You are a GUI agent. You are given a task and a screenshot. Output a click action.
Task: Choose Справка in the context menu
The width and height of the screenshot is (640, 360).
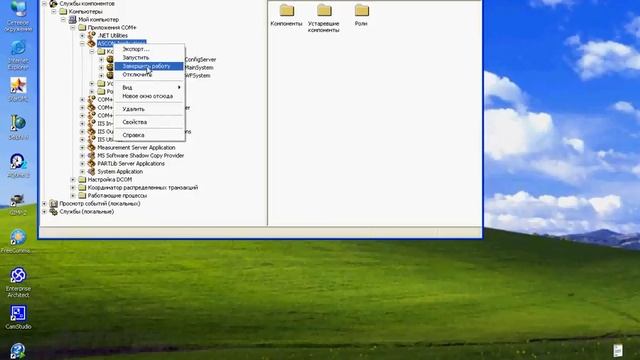149,135
